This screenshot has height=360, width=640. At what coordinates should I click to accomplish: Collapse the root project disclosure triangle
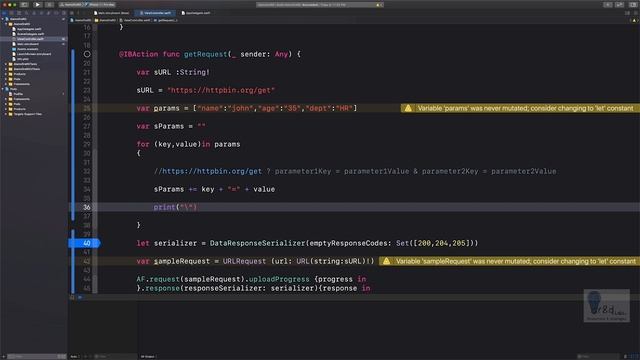tap(3, 19)
